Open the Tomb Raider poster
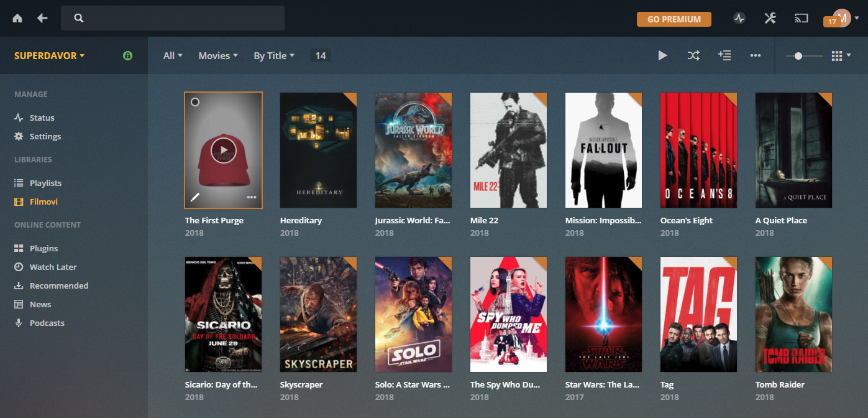This screenshot has width=868, height=418. click(x=793, y=314)
